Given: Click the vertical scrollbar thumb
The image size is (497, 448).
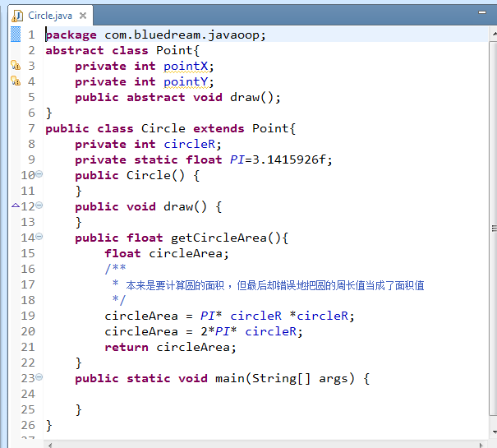Looking at the screenshot, I should click(x=494, y=229).
